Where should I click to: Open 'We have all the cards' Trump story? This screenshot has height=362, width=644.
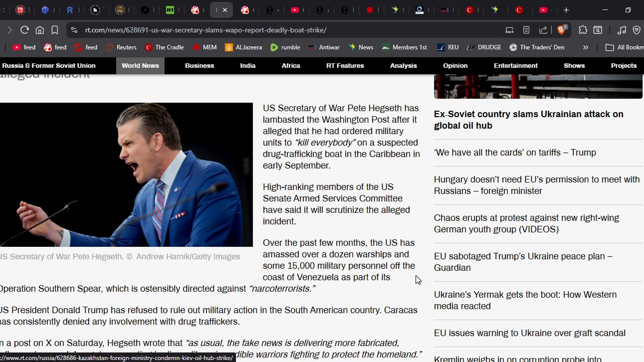pos(515,152)
